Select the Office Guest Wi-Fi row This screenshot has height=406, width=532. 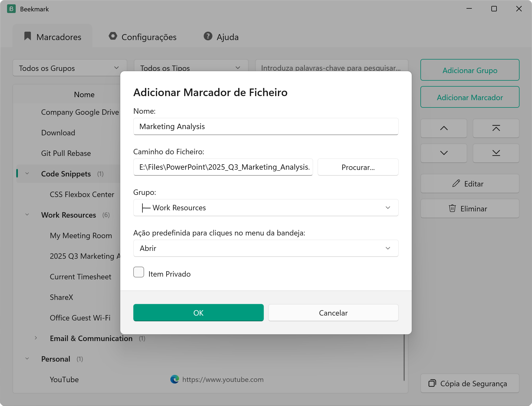point(80,318)
